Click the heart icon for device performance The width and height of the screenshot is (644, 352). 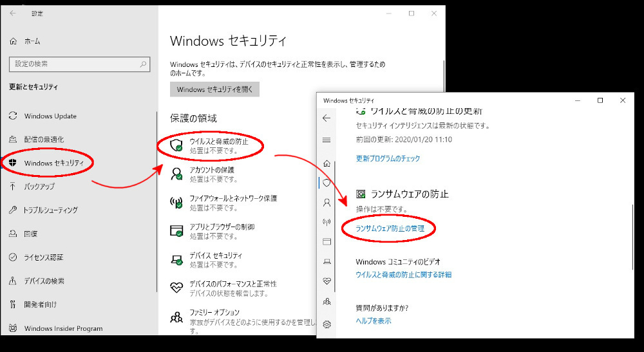(176, 288)
